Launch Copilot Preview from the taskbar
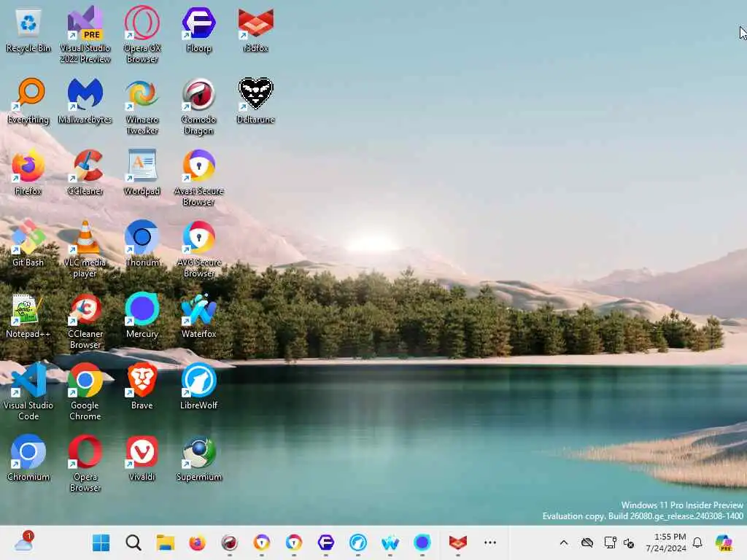This screenshot has height=560, width=747. (x=724, y=542)
